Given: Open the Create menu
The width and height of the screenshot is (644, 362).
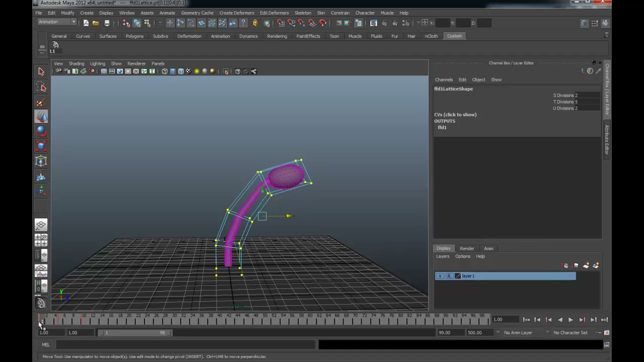Looking at the screenshot, I should (87, 13).
